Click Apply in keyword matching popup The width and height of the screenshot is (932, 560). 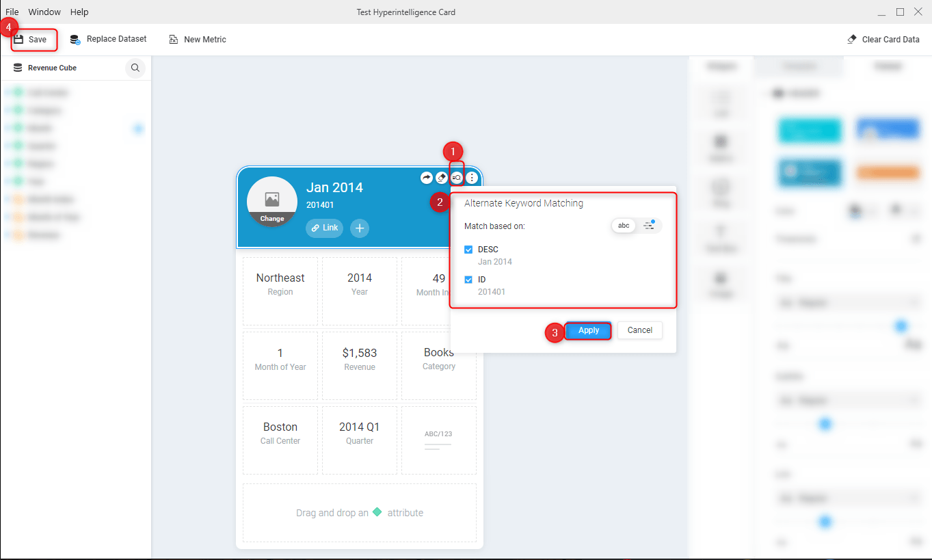click(588, 330)
